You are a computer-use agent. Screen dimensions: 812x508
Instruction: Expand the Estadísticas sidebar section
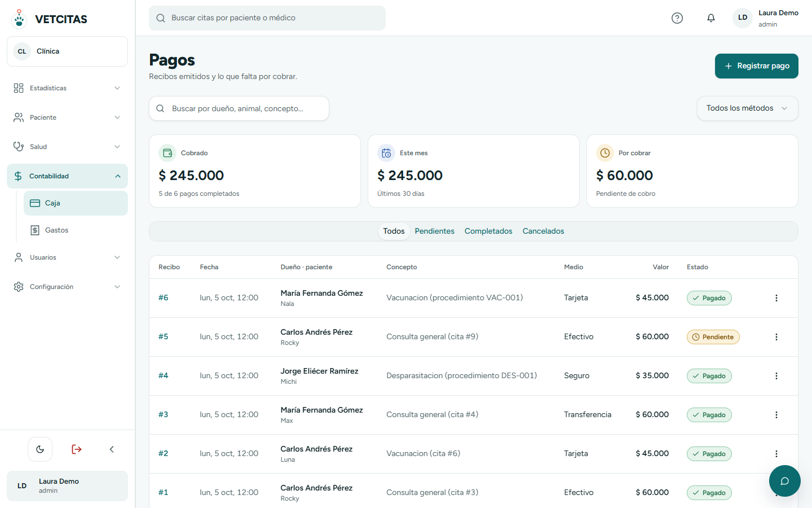(x=67, y=88)
